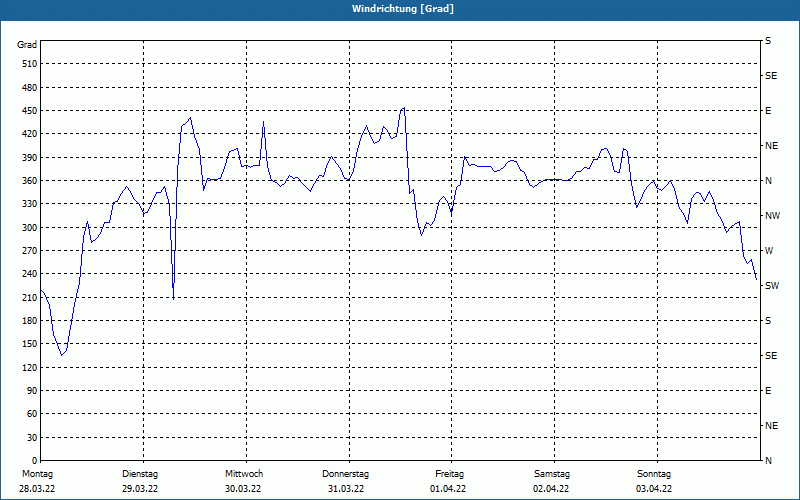
Task: Click the "Freitag" day label
Action: [x=449, y=474]
